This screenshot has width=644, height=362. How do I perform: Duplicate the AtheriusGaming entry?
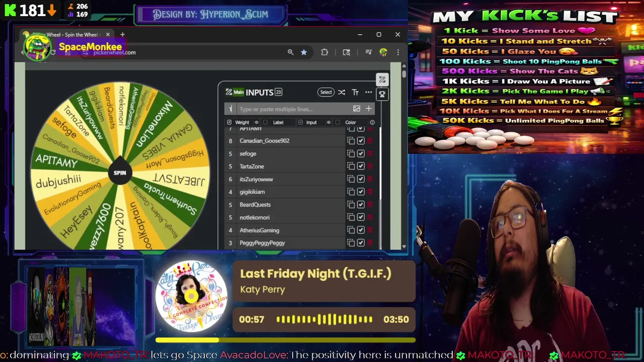351,230
